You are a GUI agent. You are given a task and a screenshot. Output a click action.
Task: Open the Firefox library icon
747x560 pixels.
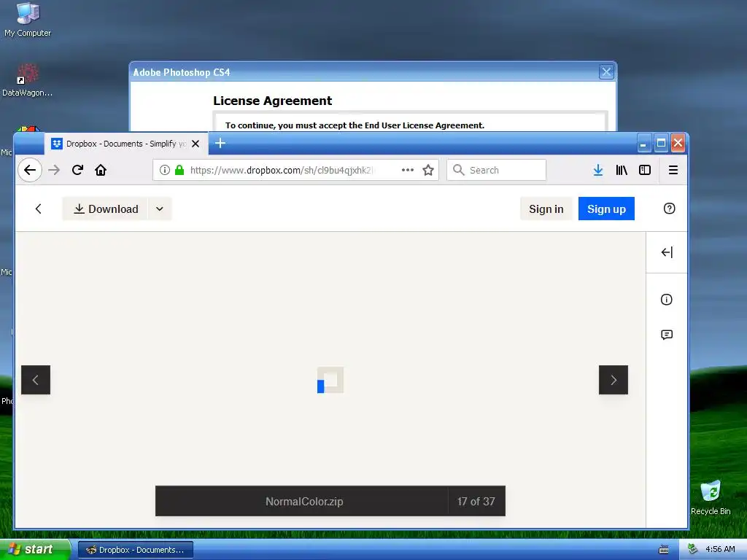pyautogui.click(x=622, y=170)
